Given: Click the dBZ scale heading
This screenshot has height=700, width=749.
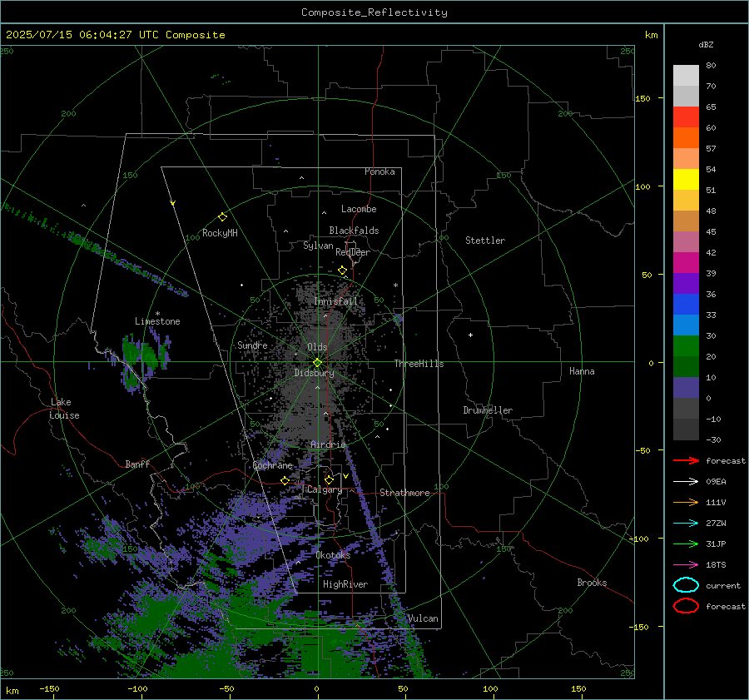Looking at the screenshot, I should [x=706, y=44].
